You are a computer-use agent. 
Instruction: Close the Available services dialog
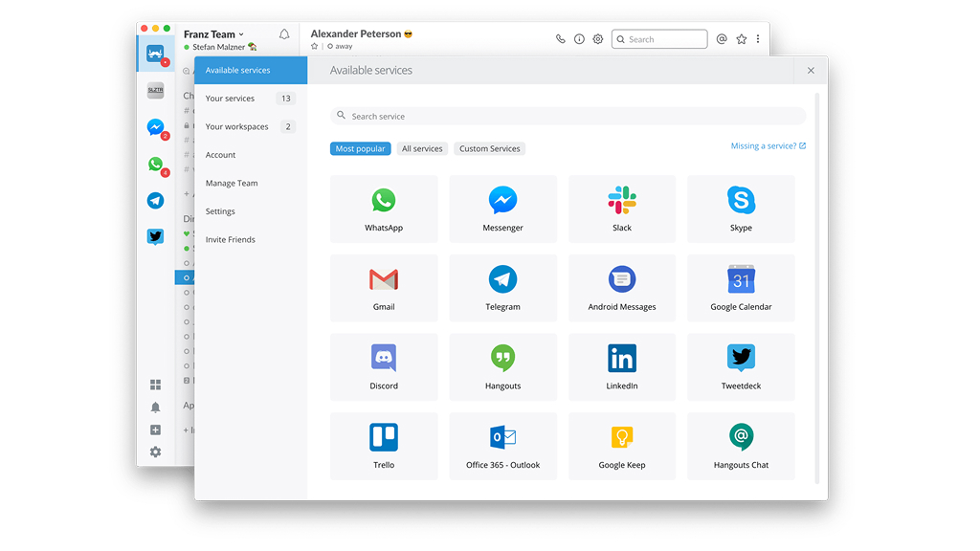[x=811, y=71]
